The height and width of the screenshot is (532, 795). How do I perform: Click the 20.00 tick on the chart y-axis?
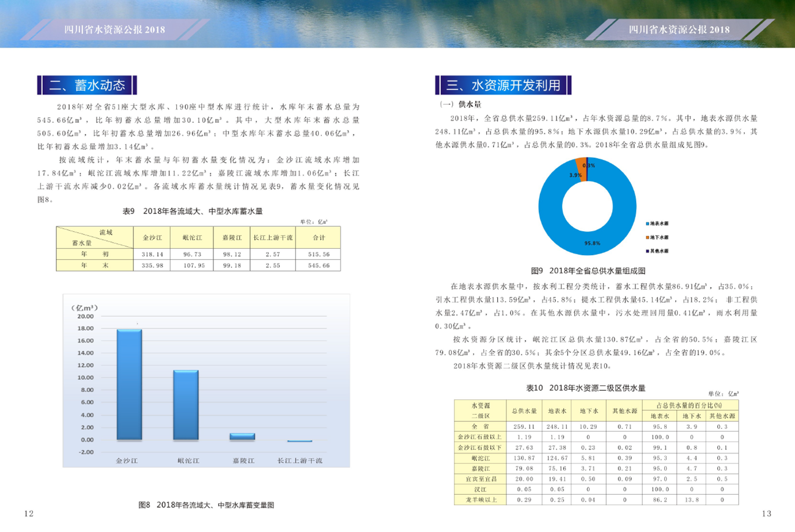click(85, 316)
